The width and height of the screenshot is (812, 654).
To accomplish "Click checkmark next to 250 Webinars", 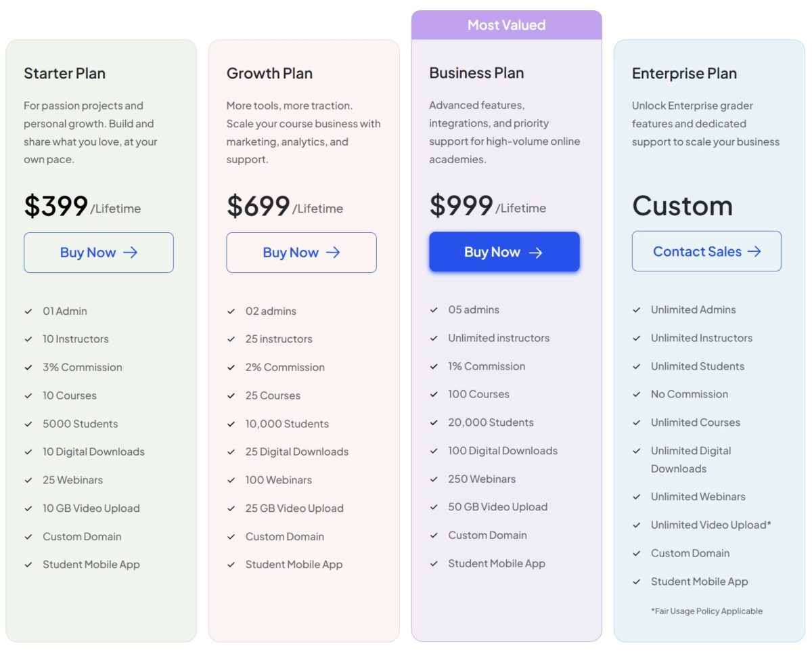I will (x=434, y=479).
